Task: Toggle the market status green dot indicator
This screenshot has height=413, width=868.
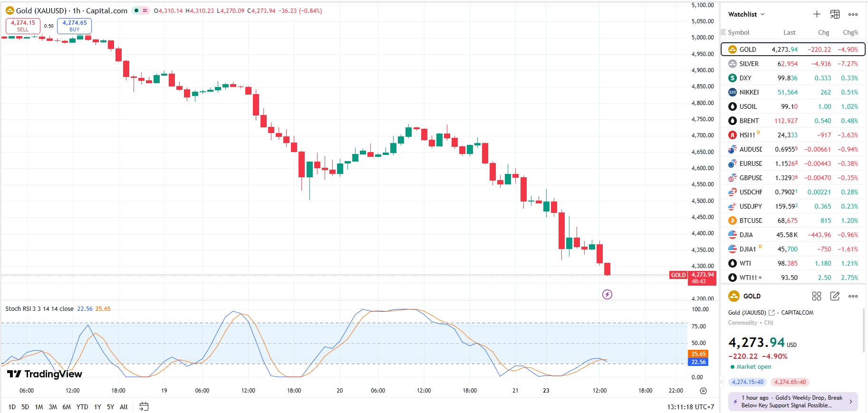Action: 136,10
